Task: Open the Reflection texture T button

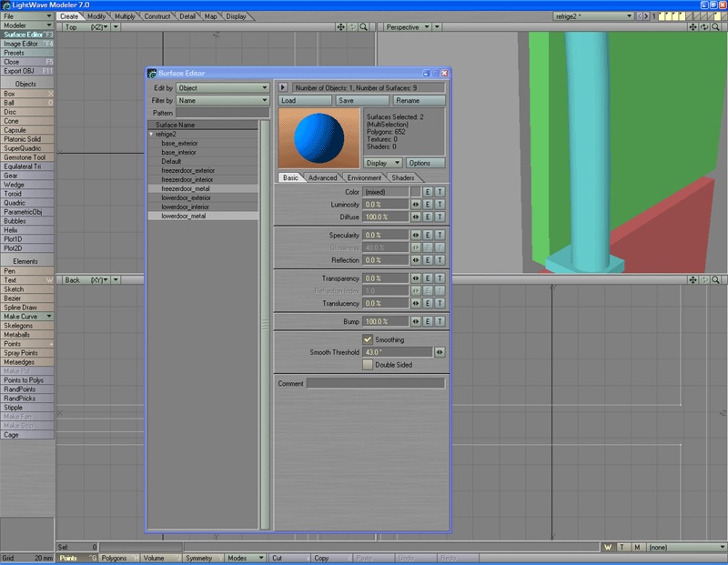Action: [x=440, y=260]
